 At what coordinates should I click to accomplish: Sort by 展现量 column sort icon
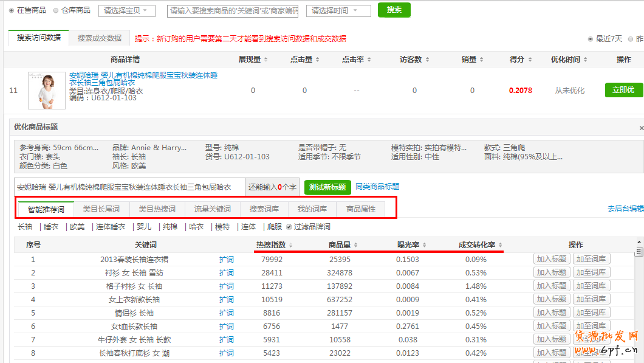[266, 60]
